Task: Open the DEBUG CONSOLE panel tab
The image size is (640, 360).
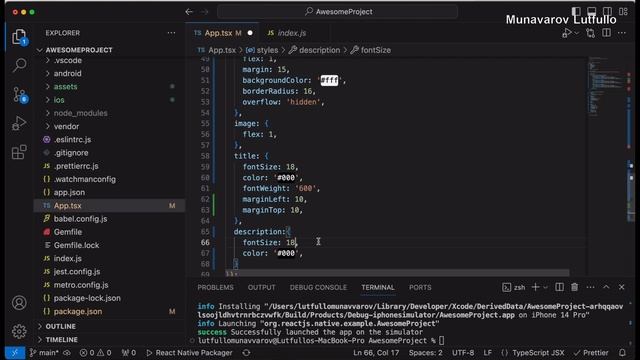Action: [318, 287]
